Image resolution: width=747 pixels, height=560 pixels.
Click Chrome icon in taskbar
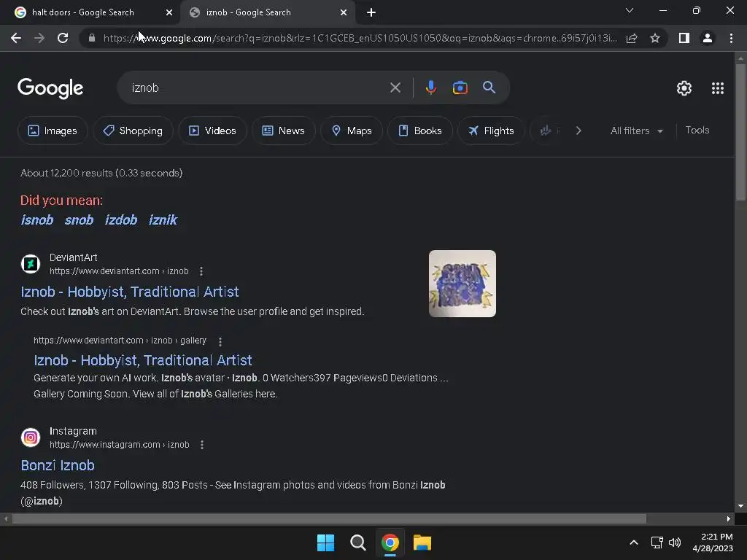390,542
